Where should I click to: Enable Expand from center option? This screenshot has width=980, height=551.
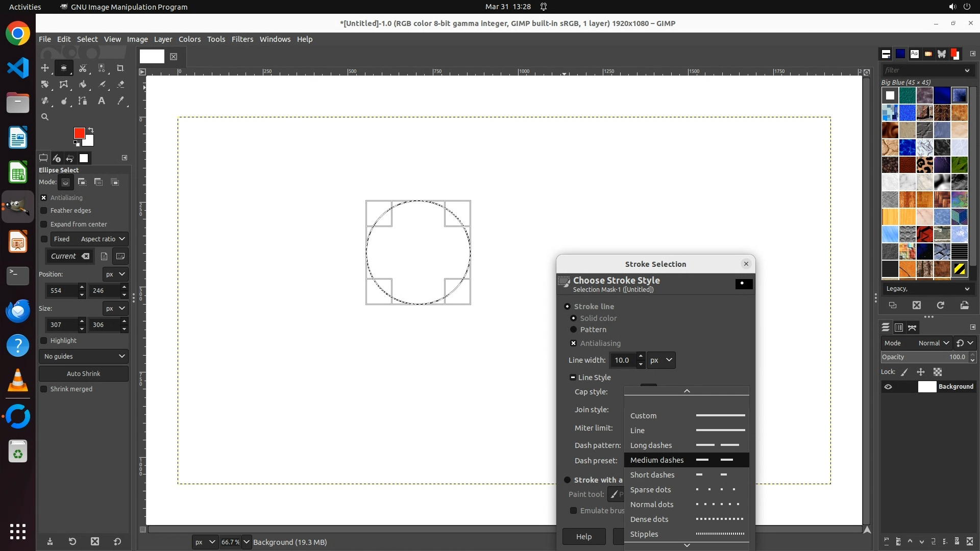44,224
